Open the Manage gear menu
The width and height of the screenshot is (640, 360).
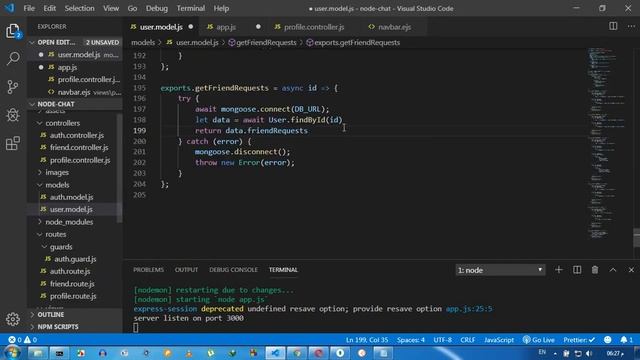coord(13,319)
